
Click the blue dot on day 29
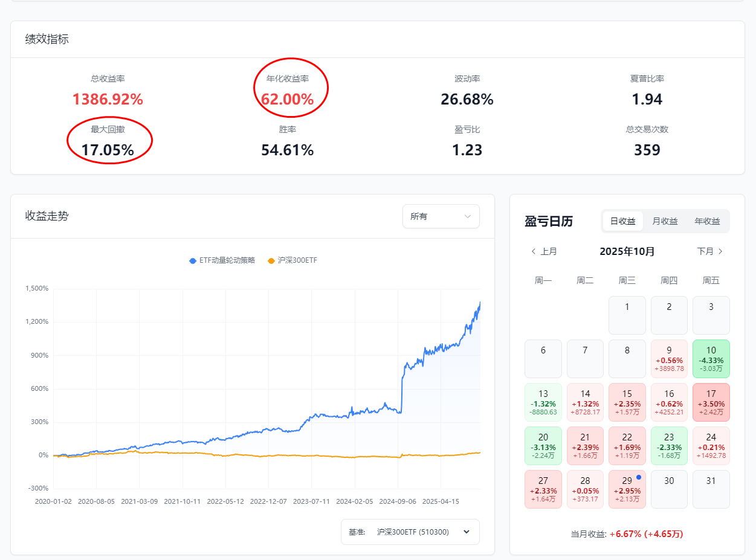[x=639, y=477]
